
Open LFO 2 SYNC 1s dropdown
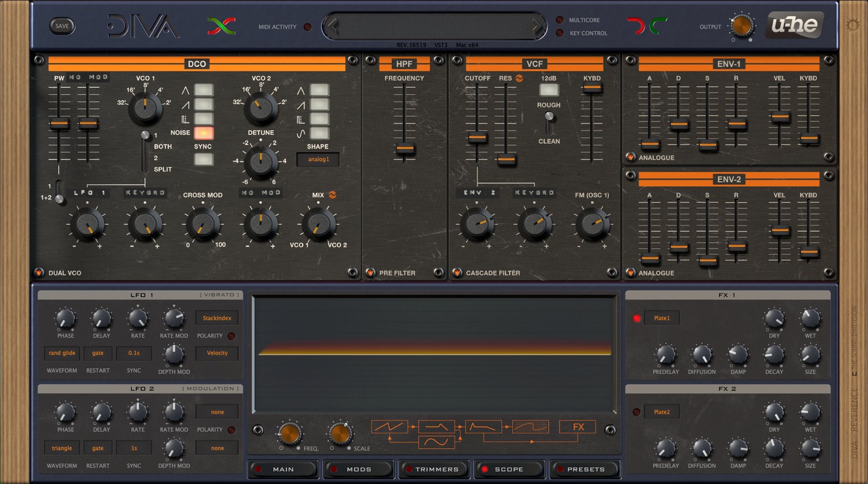coord(134,448)
